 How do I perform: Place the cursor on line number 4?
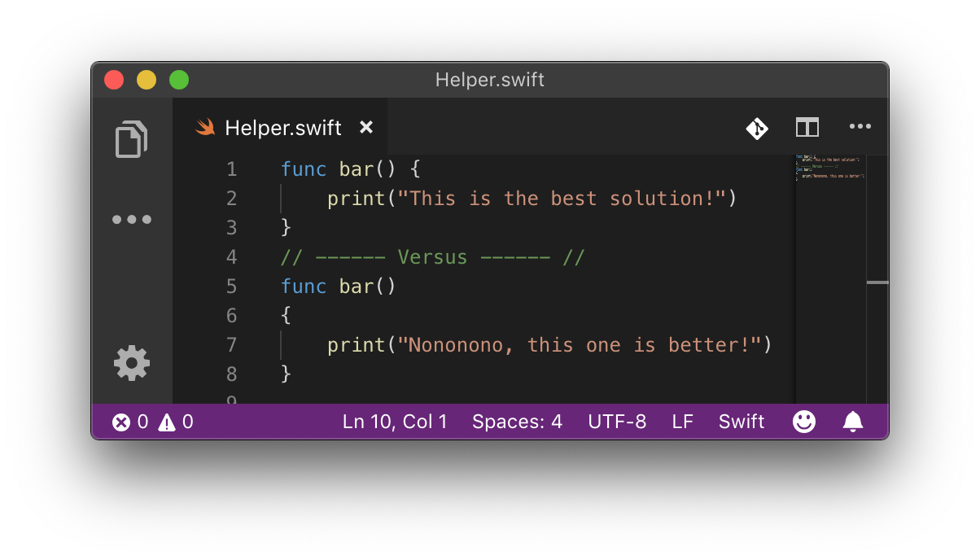pyautogui.click(x=232, y=257)
